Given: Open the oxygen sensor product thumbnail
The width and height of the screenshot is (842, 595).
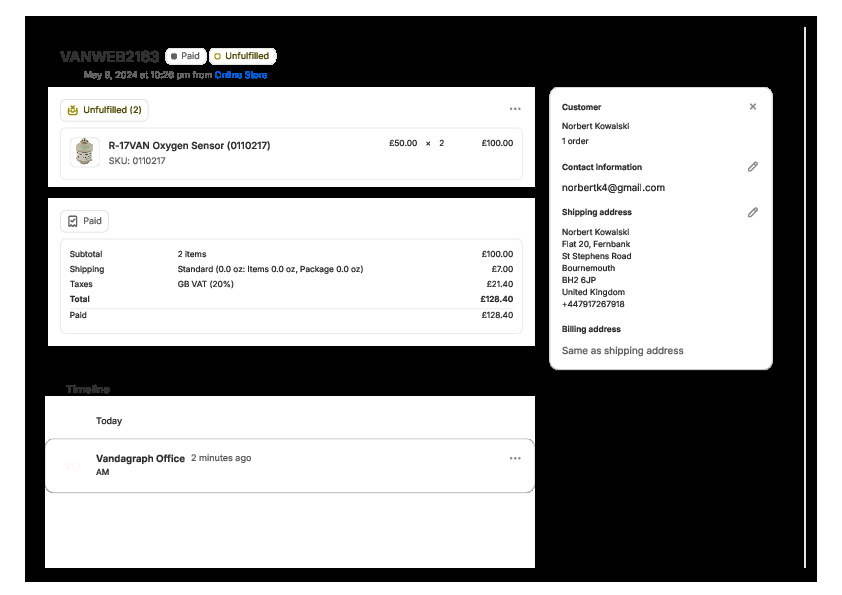Looking at the screenshot, I should [85, 152].
